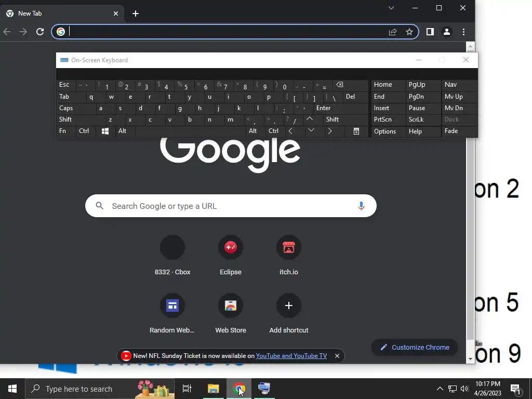Open the Web Store shortcut
The width and height of the screenshot is (532, 399).
[x=231, y=313]
